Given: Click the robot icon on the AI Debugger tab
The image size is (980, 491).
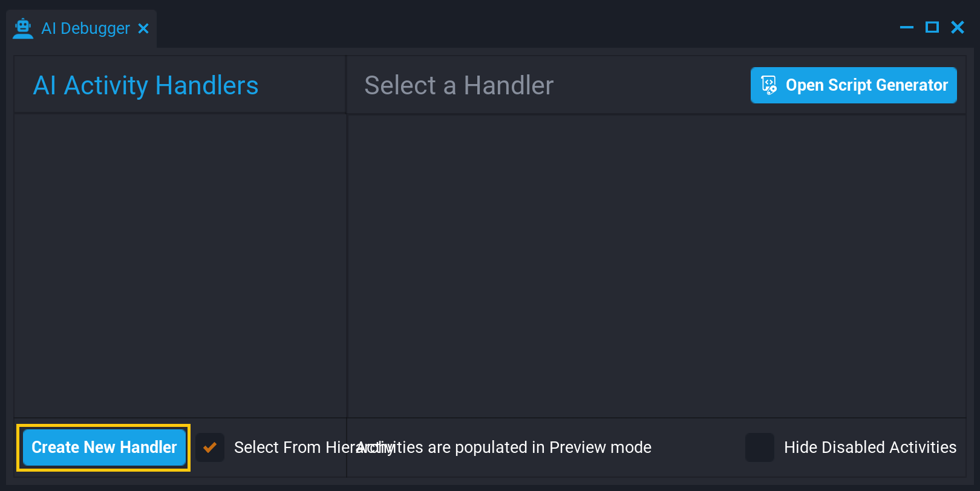Looking at the screenshot, I should 23,27.
